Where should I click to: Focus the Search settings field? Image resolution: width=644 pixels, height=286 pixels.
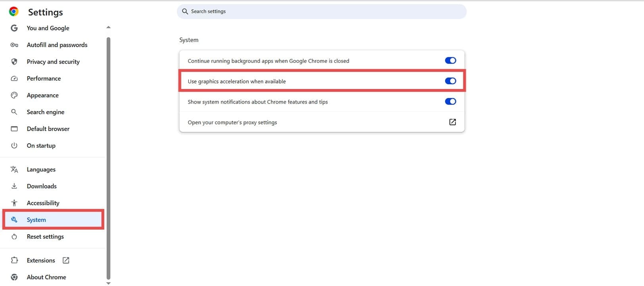coord(322,12)
